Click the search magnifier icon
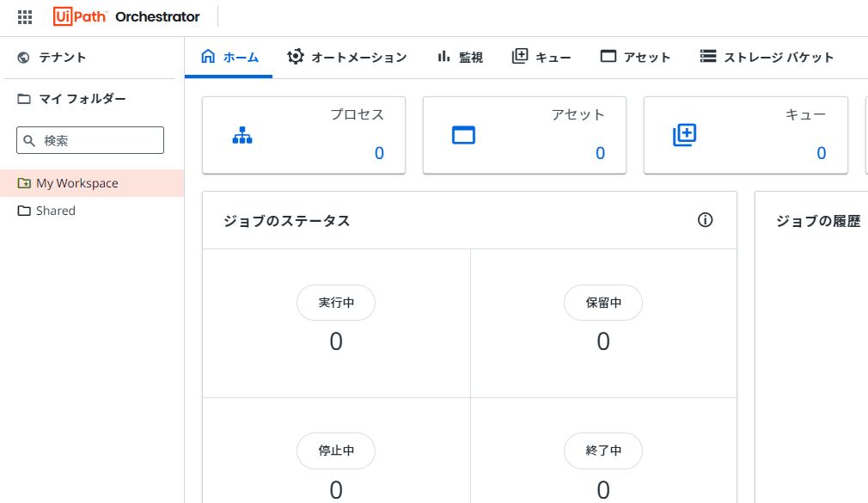 [29, 139]
